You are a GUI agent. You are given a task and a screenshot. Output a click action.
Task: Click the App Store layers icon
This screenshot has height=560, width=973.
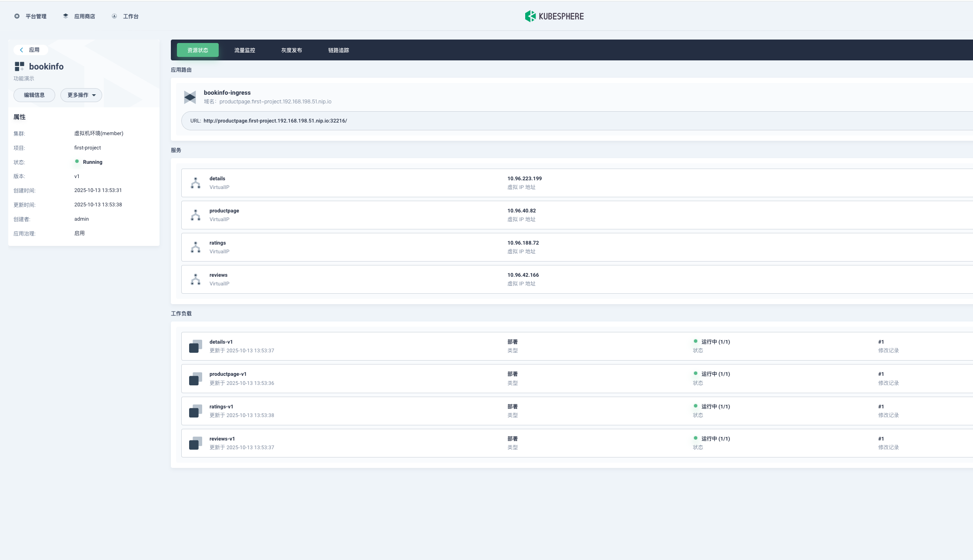coord(66,16)
